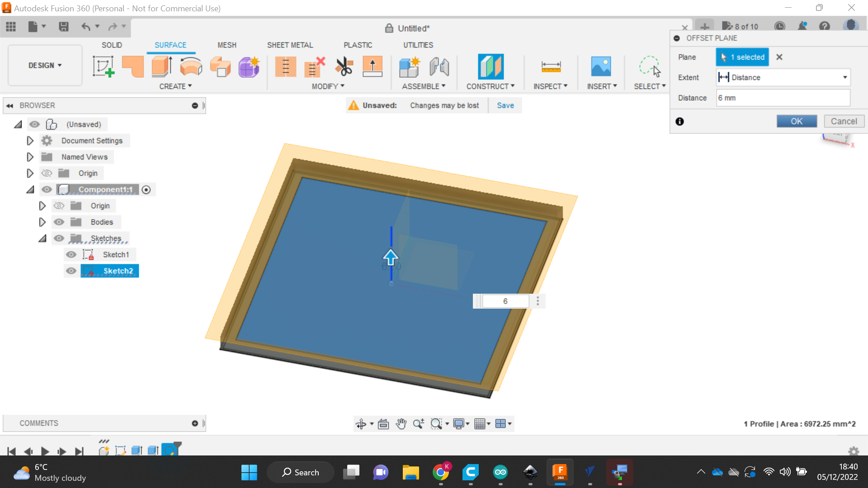Toggle visibility of Sketch1 layer
The image size is (868, 488).
point(71,254)
